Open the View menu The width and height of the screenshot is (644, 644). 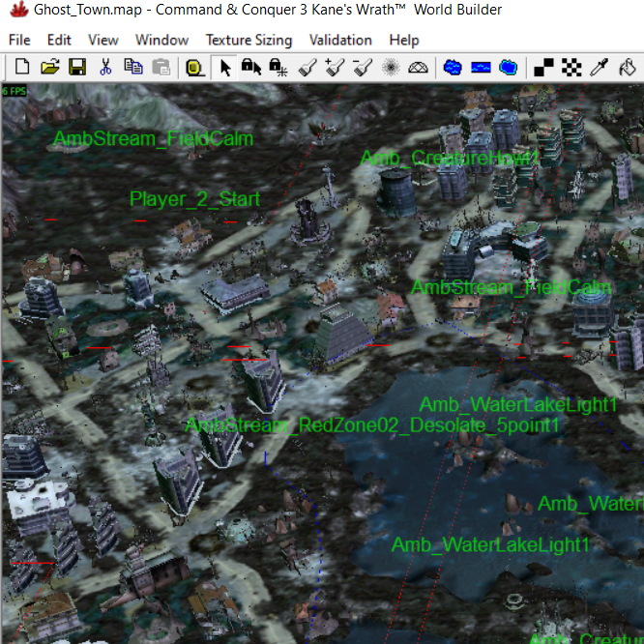(103, 40)
